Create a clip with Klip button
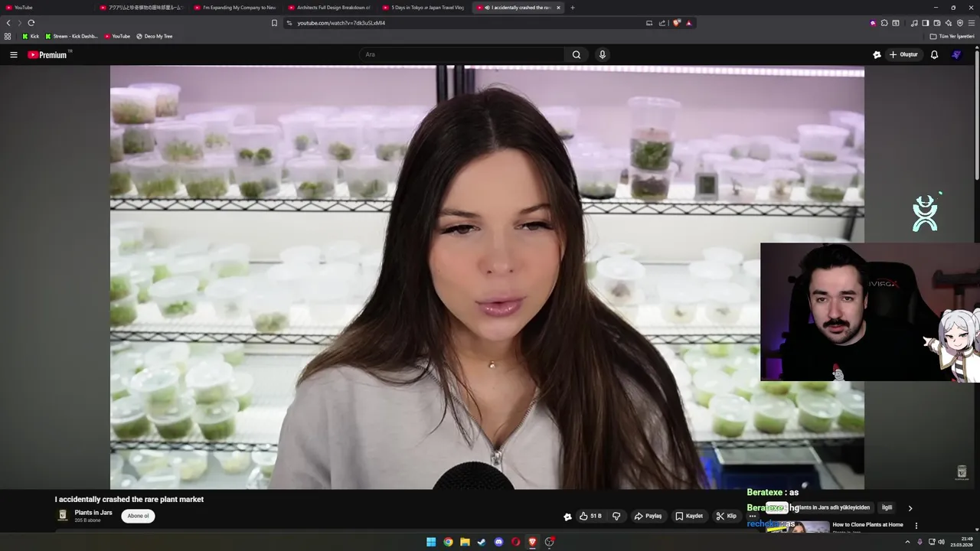 [726, 516]
